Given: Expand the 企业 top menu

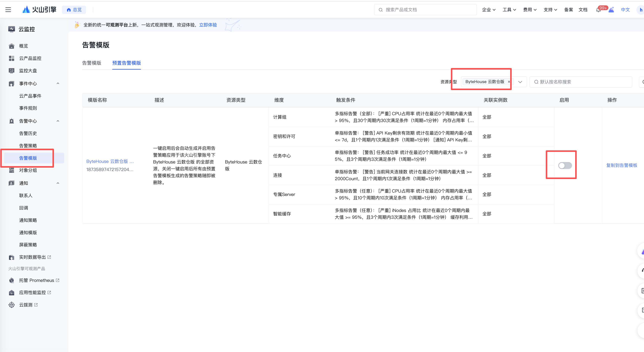Looking at the screenshot, I should tap(489, 10).
